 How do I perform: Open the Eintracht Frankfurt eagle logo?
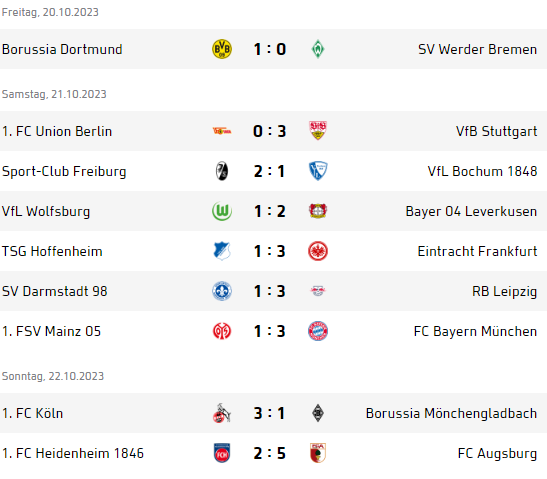click(318, 251)
